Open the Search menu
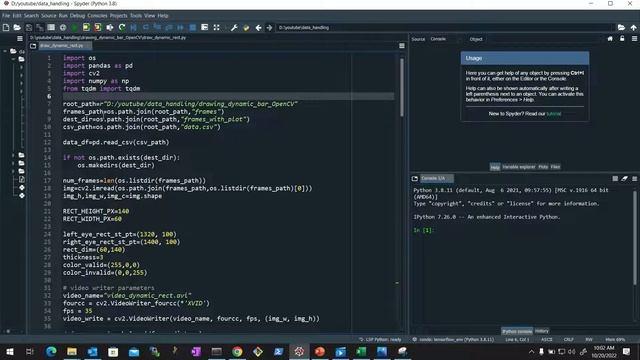The width and height of the screenshot is (640, 360). [31, 16]
